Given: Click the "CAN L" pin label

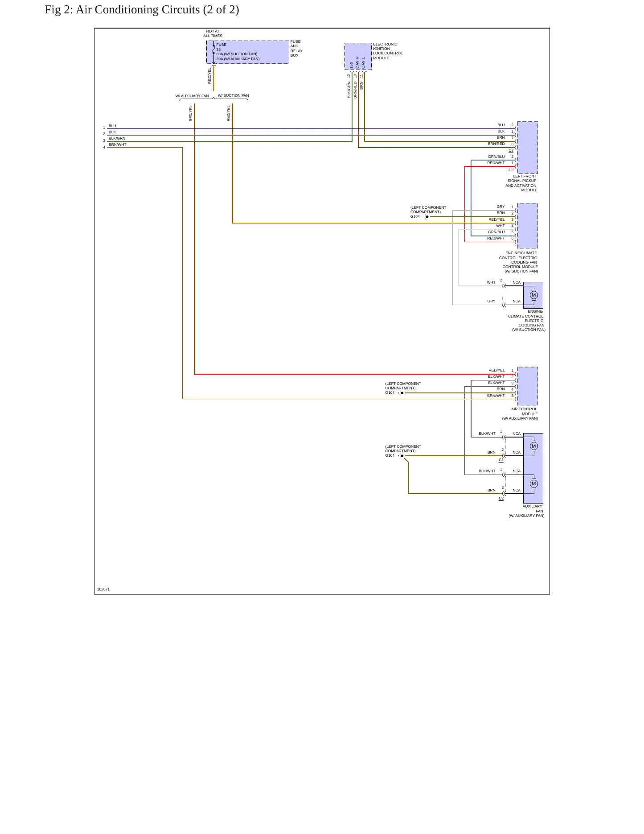Looking at the screenshot, I should (364, 63).
